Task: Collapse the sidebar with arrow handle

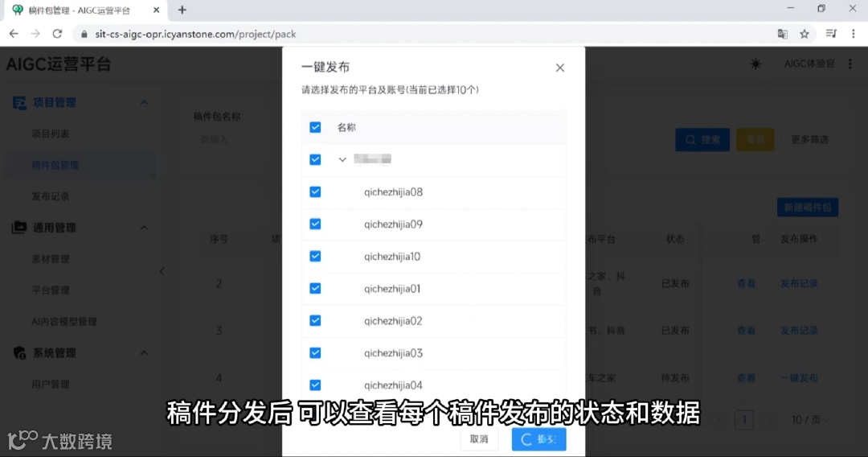Action: point(162,271)
